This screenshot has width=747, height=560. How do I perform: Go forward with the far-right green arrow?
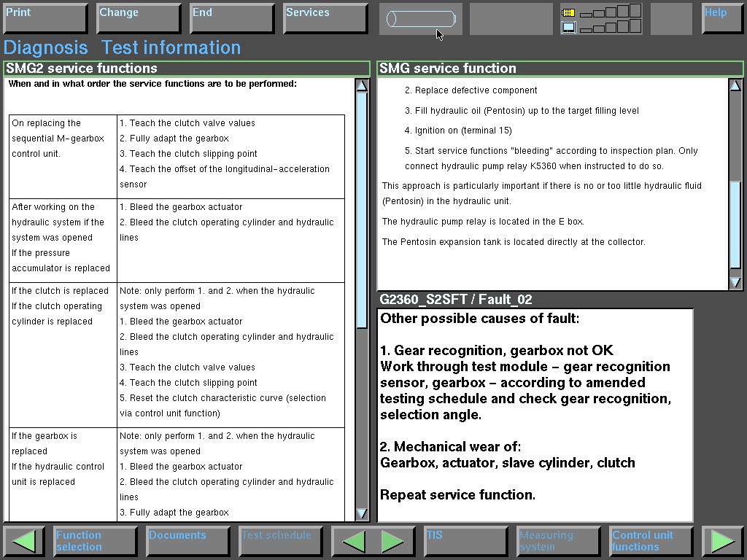coord(722,541)
